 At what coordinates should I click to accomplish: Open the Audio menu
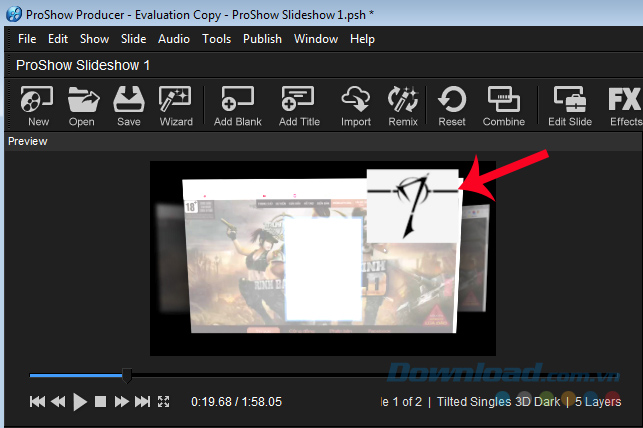[x=174, y=39]
